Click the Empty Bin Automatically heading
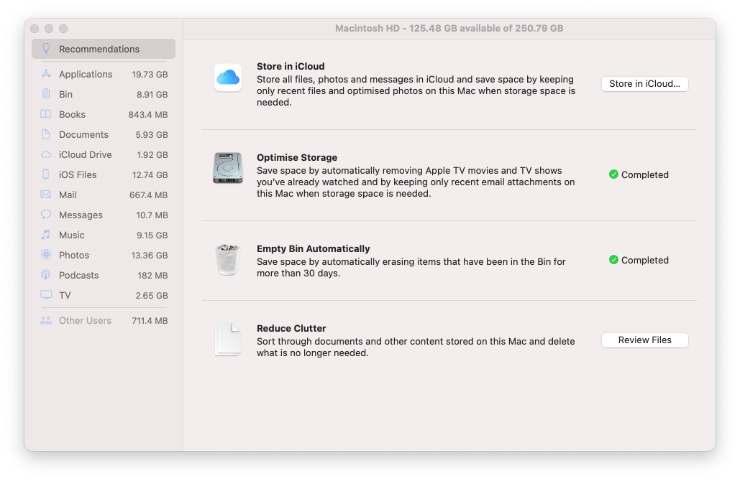Screen dimensions: 740x481 [x=313, y=248]
